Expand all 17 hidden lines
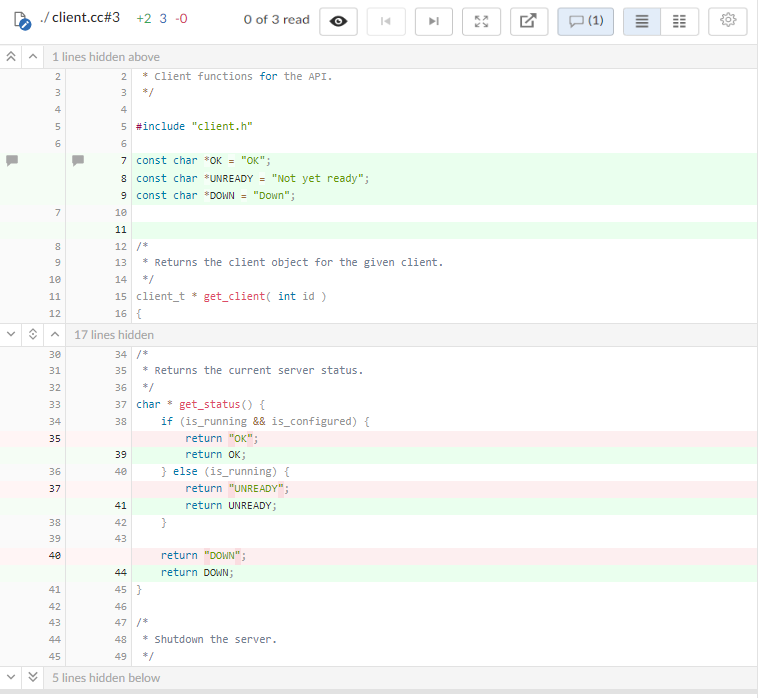 click(33, 334)
